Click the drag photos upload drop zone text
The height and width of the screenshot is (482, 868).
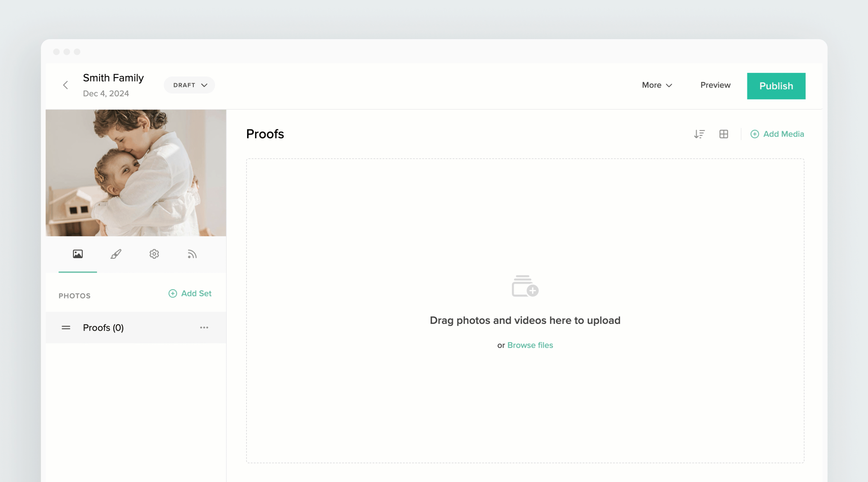pyautogui.click(x=525, y=320)
